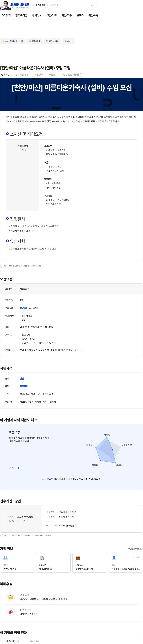Click the 회사 legend swatch
143x644 pixels.
tap(10, 468)
